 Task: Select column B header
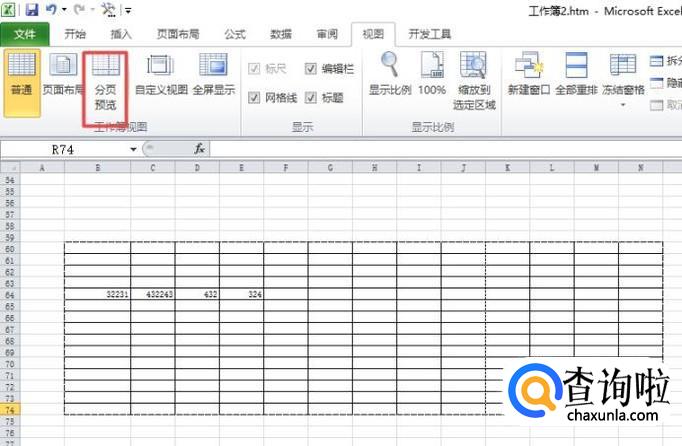97,168
